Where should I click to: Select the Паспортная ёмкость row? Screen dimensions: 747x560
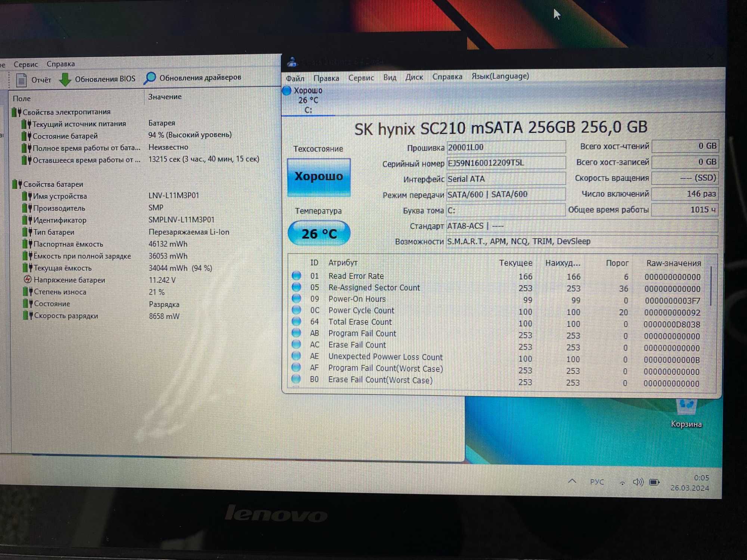click(146, 244)
